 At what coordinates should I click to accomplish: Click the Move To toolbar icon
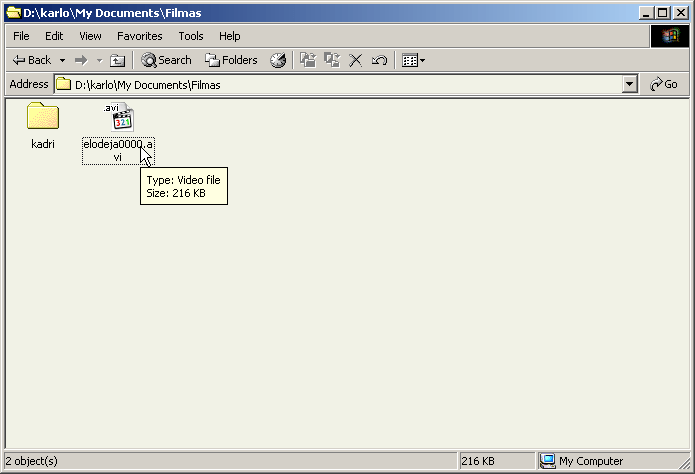coord(308,60)
